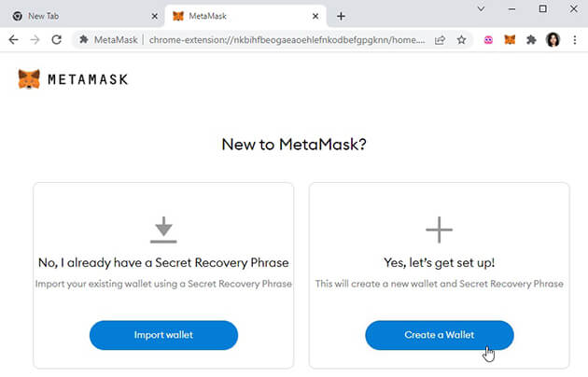
Task: Go back to previous page
Action: (x=13, y=40)
